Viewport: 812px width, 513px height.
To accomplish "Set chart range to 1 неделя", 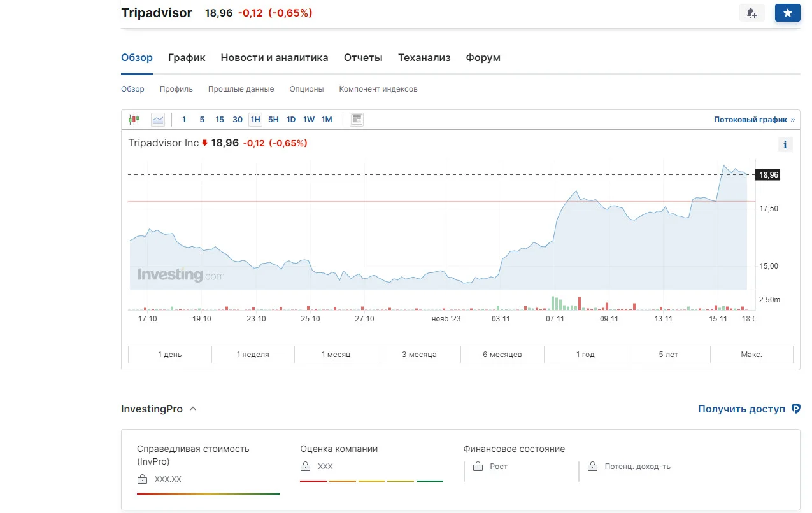I will (253, 355).
